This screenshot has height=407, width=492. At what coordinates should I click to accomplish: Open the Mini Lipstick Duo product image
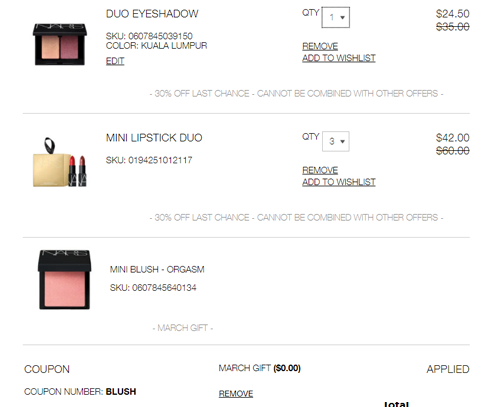[x=60, y=162]
